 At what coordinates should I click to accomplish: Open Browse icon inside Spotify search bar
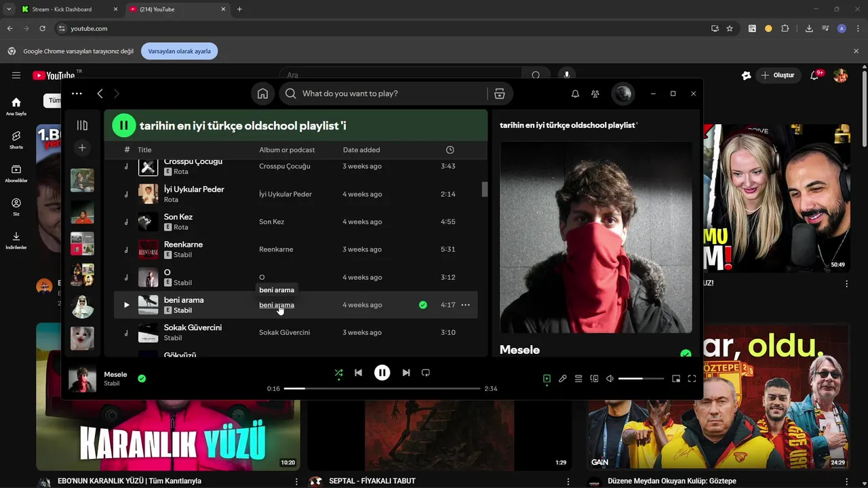[500, 94]
